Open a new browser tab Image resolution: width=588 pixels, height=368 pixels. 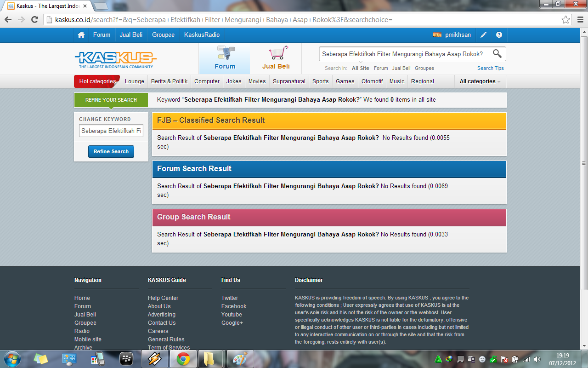(x=101, y=6)
